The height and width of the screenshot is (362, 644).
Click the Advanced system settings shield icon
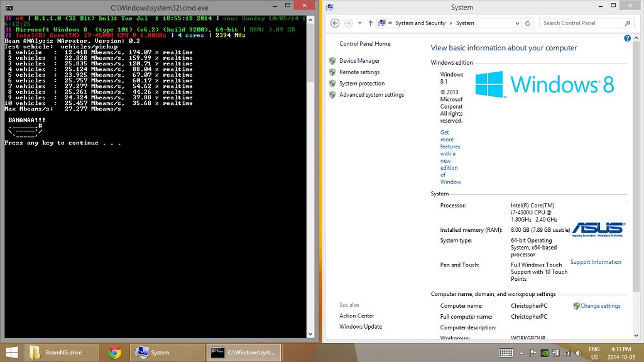pyautogui.click(x=332, y=95)
